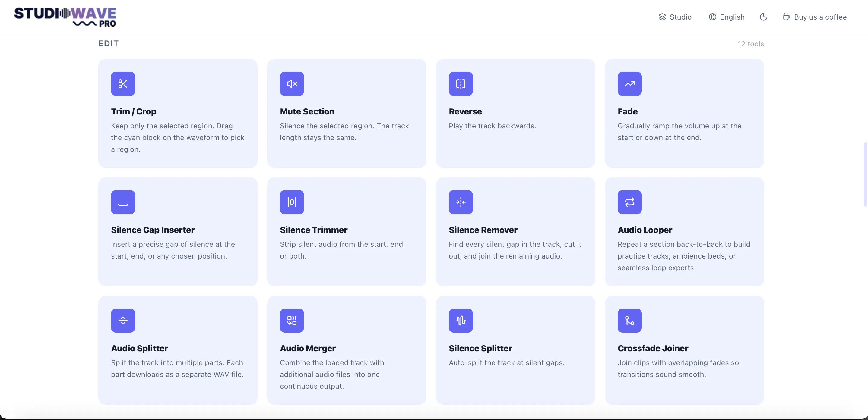This screenshot has width=868, height=420.
Task: Open the English language selector
Action: pyautogui.click(x=727, y=17)
